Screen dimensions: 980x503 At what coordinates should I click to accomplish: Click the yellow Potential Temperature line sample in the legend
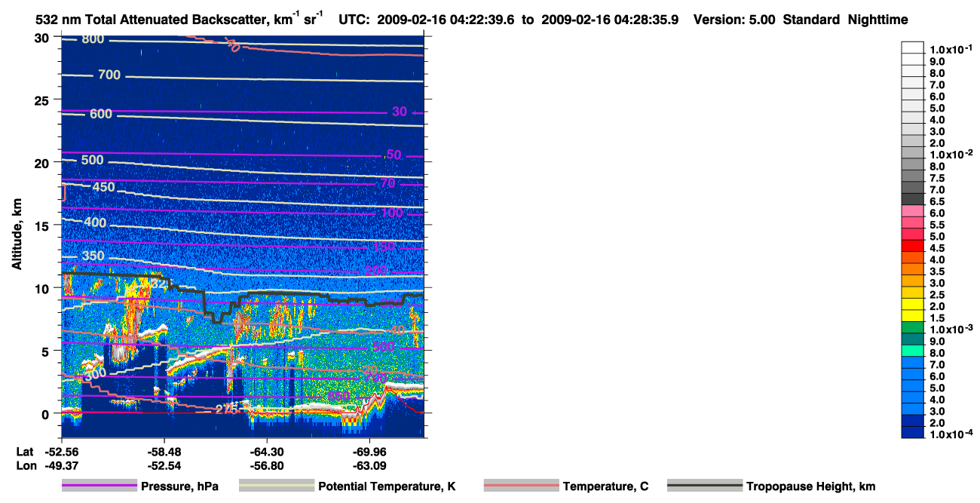[277, 486]
